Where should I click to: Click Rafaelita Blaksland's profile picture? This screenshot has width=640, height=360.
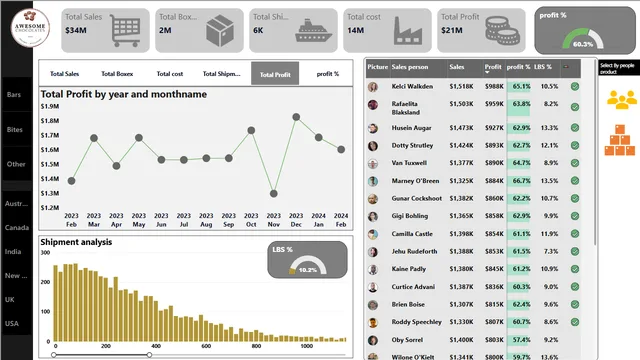click(x=373, y=105)
